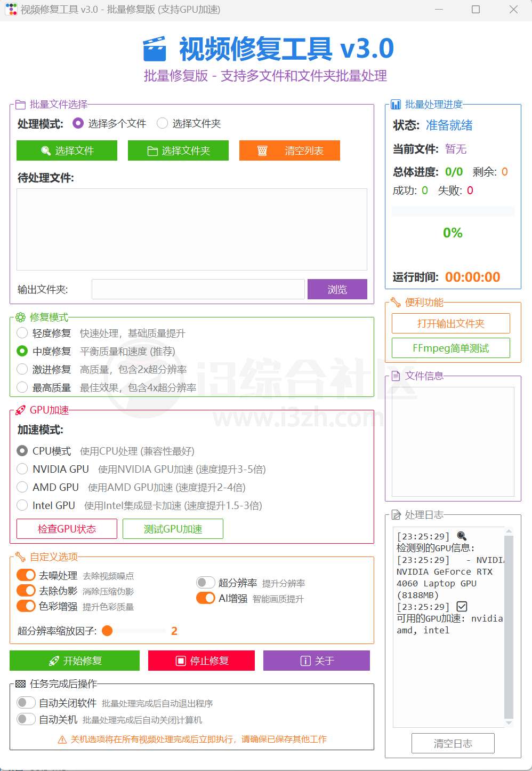The image size is (532, 771).
Task: Choose 最高质量 repair mode
Action: 22,387
